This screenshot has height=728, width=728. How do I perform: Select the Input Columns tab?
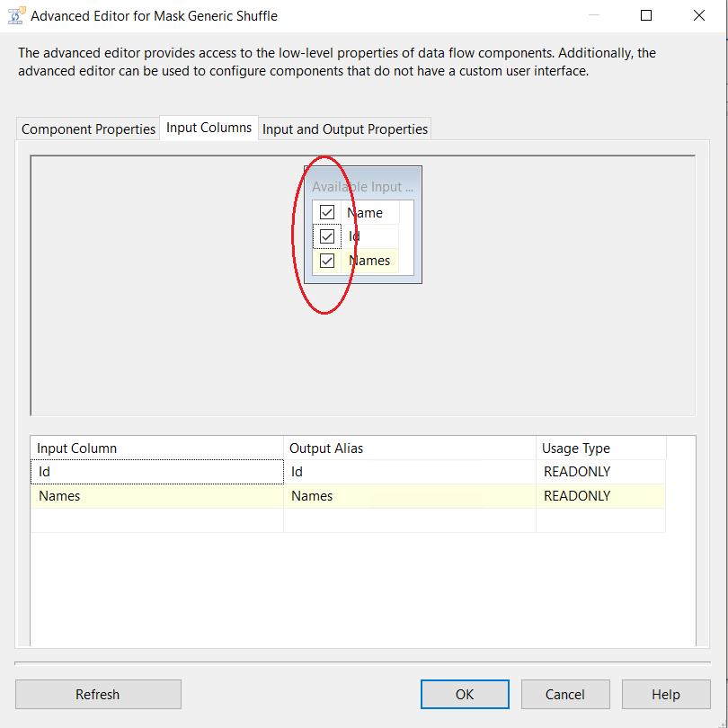[209, 128]
